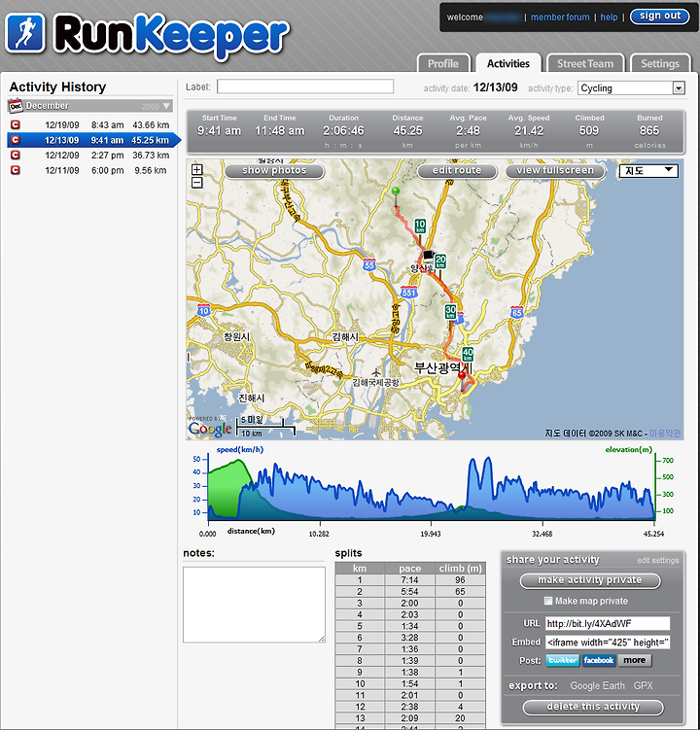
Task: Open the member forum link
Action: pos(560,17)
